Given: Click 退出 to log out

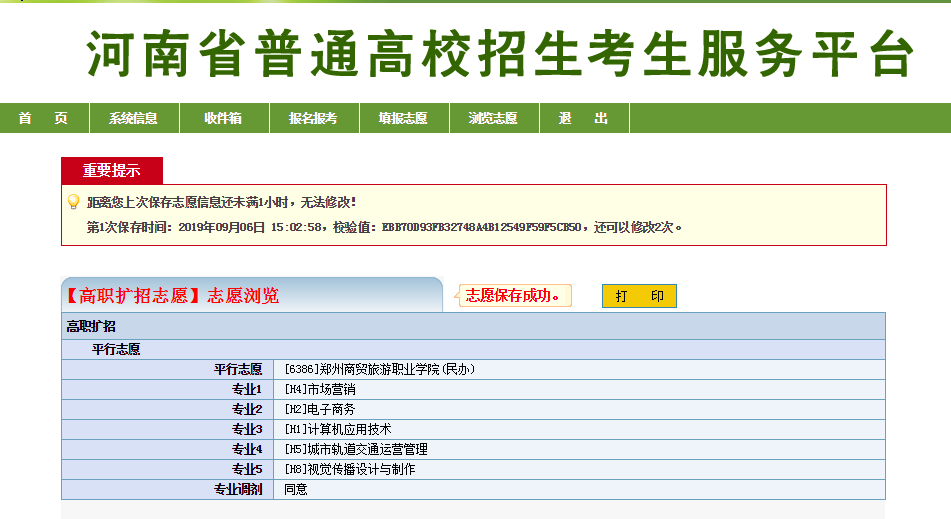Looking at the screenshot, I should [x=583, y=118].
